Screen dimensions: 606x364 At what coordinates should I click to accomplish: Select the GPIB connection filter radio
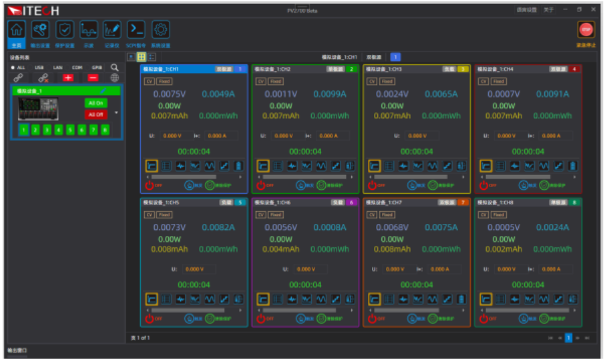click(x=97, y=68)
